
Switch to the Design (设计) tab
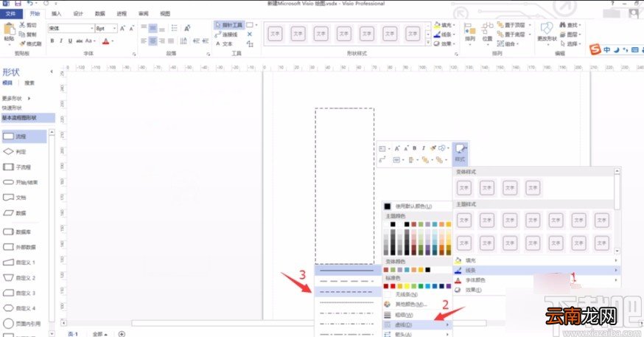78,13
